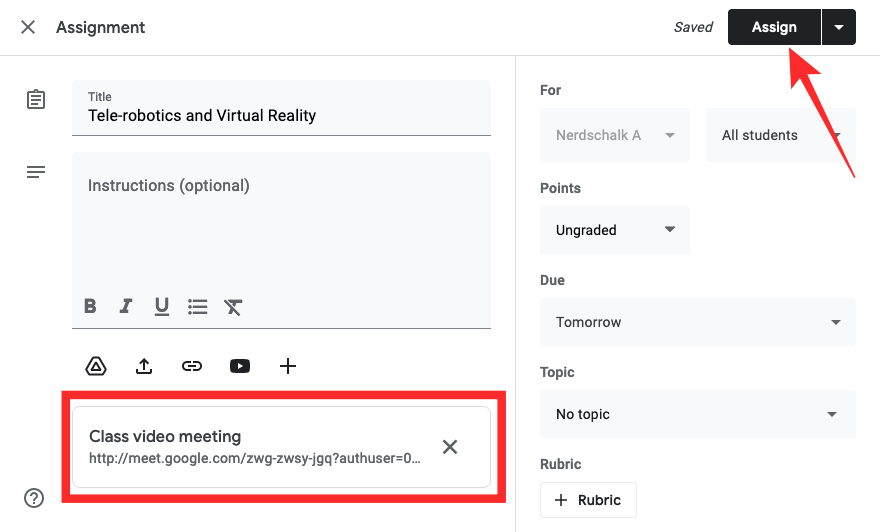This screenshot has height=532, width=880.
Task: Click the Instructions text field
Action: pos(281,220)
